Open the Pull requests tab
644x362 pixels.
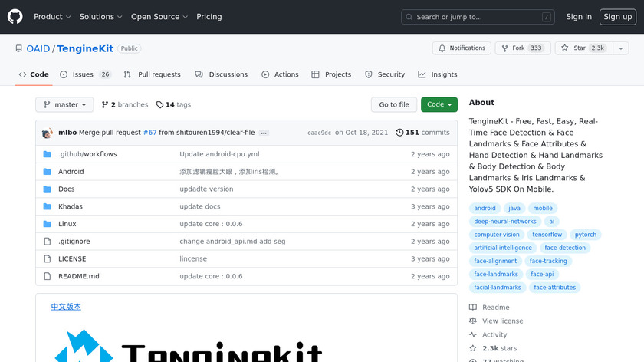click(x=153, y=74)
